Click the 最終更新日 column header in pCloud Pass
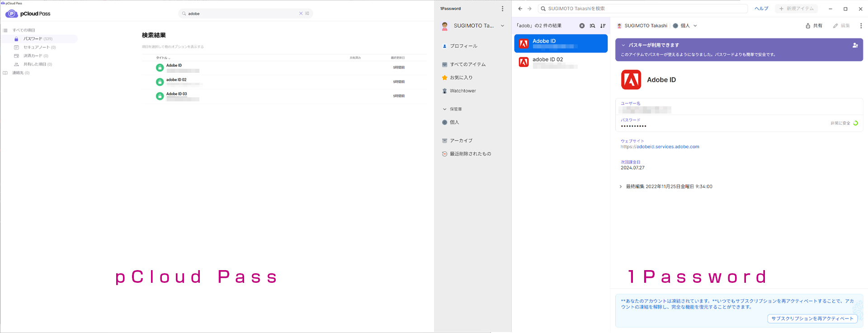Screen dimensions: 868x333 (398, 58)
